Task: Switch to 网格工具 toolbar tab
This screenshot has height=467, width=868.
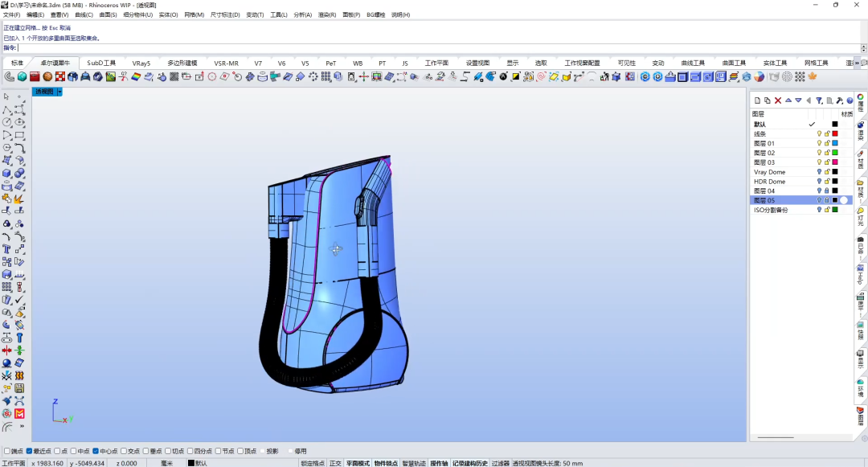Action: tap(816, 63)
